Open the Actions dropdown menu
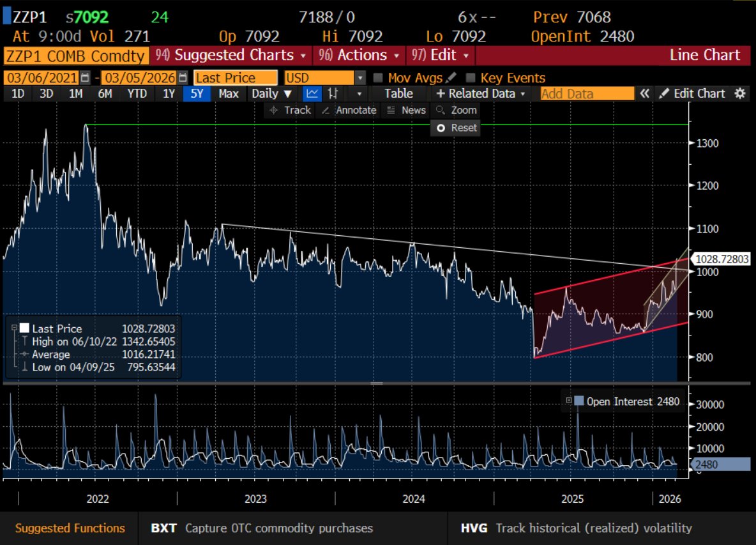 pos(359,56)
